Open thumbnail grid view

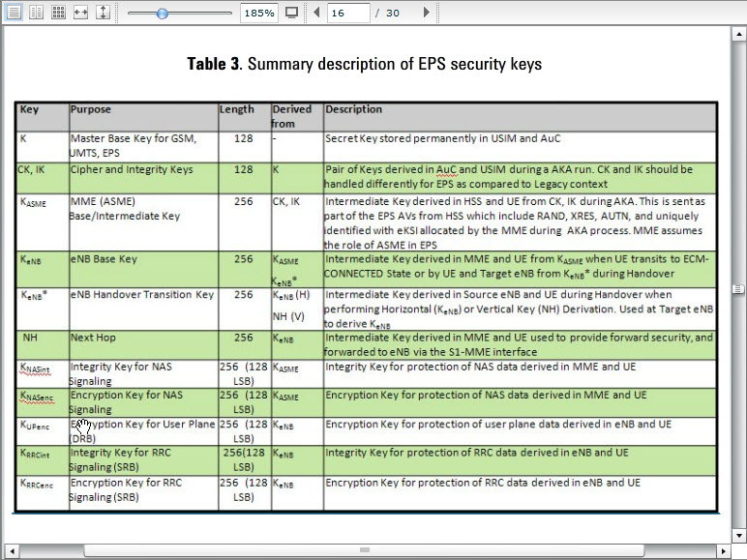(58, 13)
